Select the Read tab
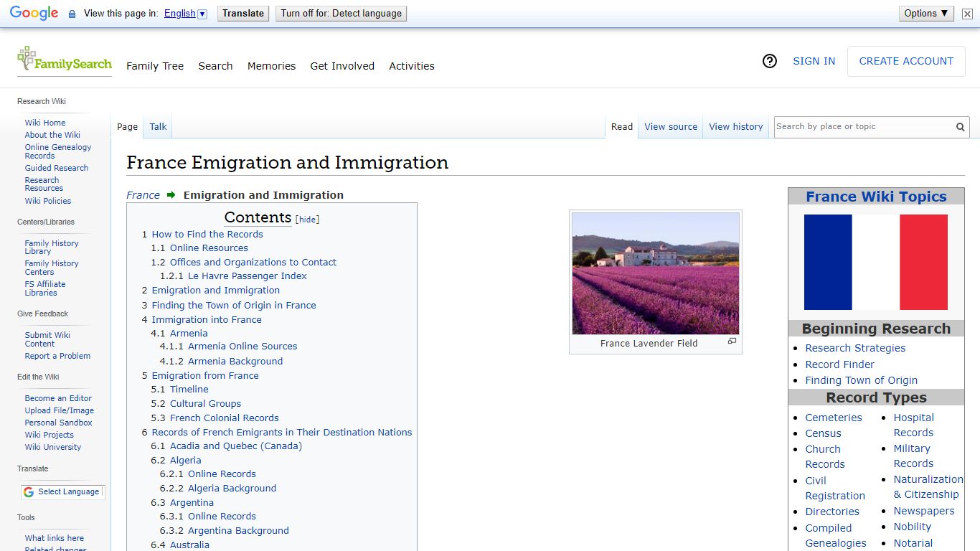 tap(622, 127)
